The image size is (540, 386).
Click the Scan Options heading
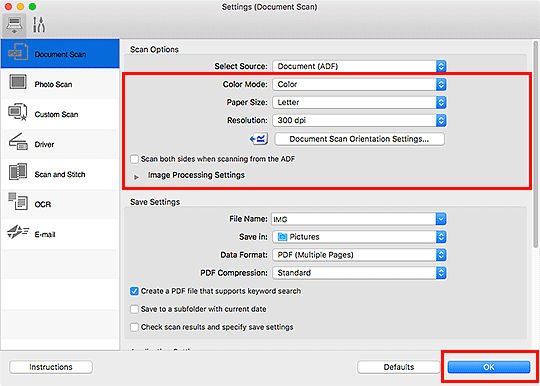(154, 50)
